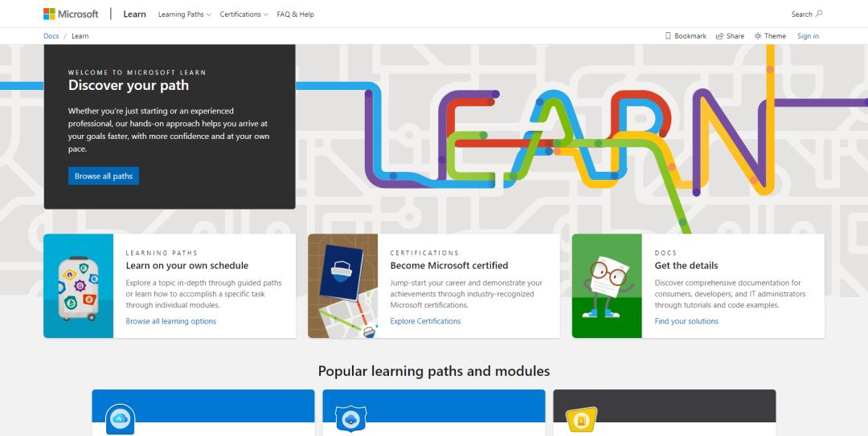Image resolution: width=868 pixels, height=436 pixels.
Task: Click the Theme sun icon
Action: [x=758, y=36]
